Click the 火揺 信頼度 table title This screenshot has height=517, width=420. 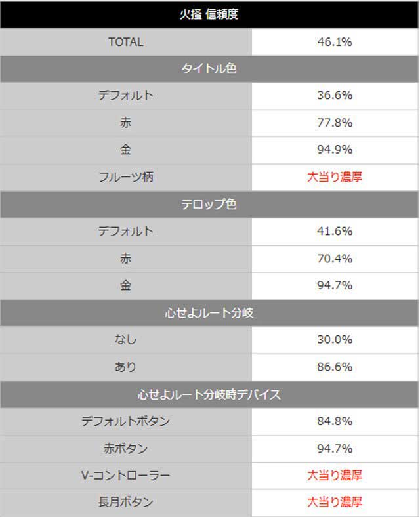(209, 14)
